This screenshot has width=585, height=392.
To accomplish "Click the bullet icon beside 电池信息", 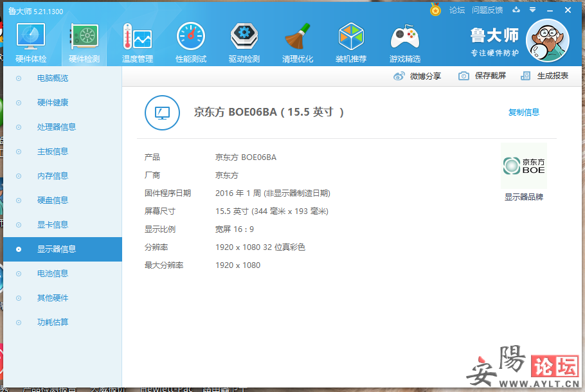I will tap(18, 274).
